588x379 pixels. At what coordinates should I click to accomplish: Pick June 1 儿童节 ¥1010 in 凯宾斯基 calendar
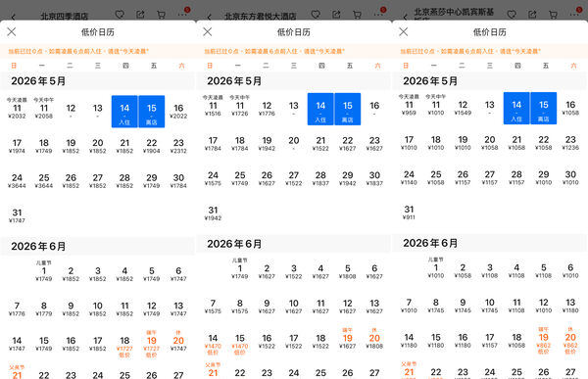[436, 267]
